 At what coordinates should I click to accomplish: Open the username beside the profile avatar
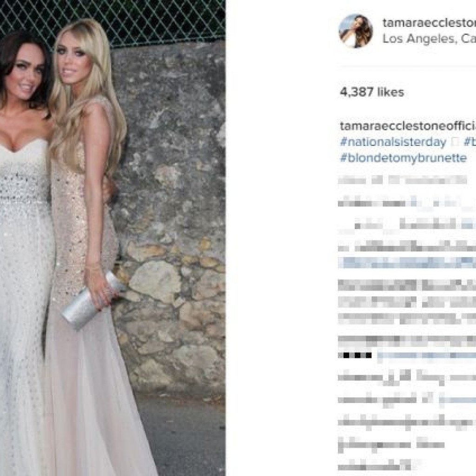tap(429, 23)
